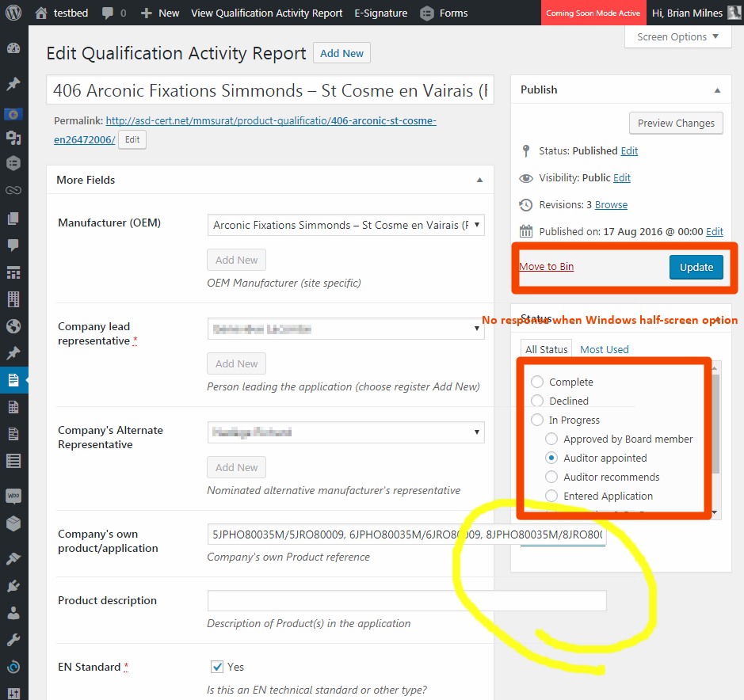Select the Complete status radio button
Image resolution: width=744 pixels, height=700 pixels.
click(x=537, y=382)
